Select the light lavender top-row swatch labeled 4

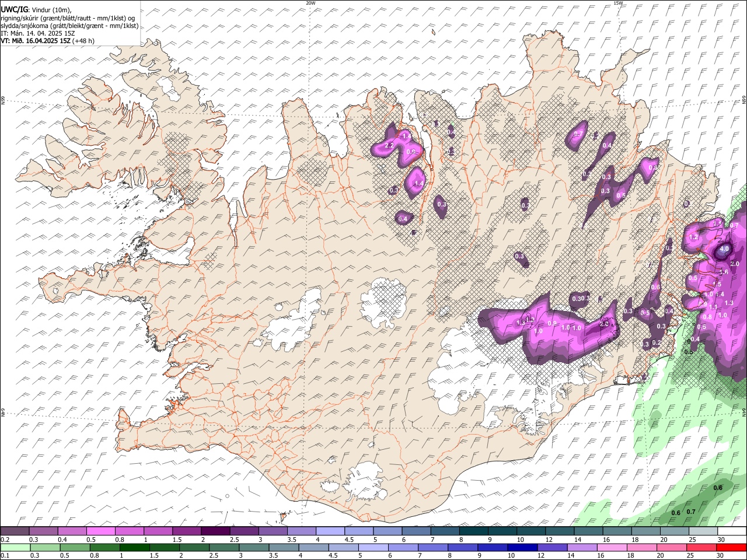click(x=330, y=531)
